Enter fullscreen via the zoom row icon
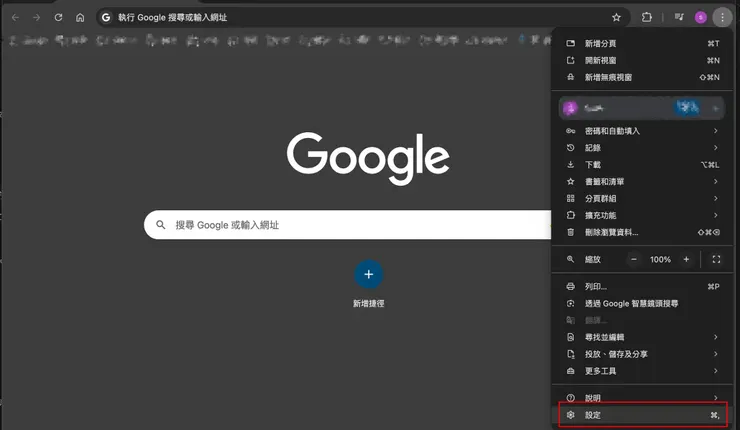This screenshot has height=430, width=740. point(716,259)
